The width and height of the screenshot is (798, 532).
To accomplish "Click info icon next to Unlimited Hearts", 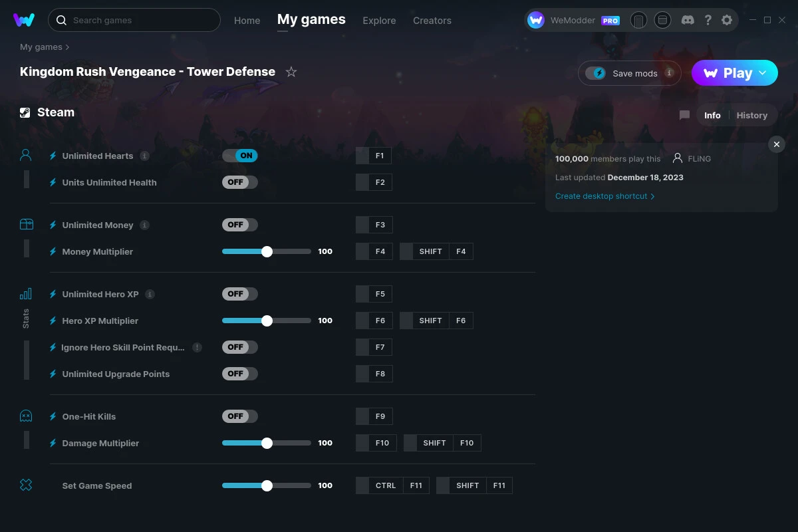I will point(144,156).
